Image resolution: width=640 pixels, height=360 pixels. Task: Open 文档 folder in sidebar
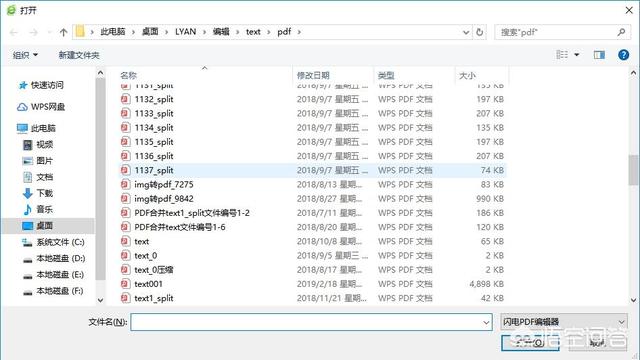pos(38,177)
